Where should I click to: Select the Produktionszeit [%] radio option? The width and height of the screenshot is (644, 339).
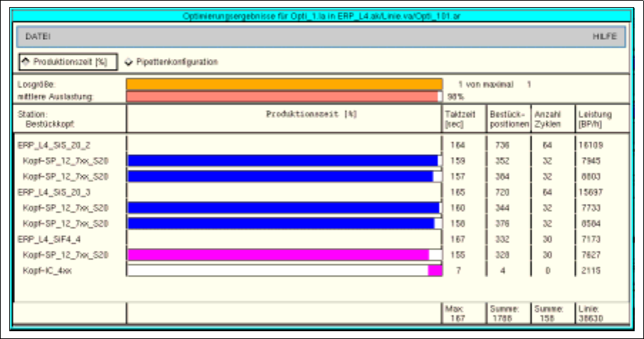[68, 62]
